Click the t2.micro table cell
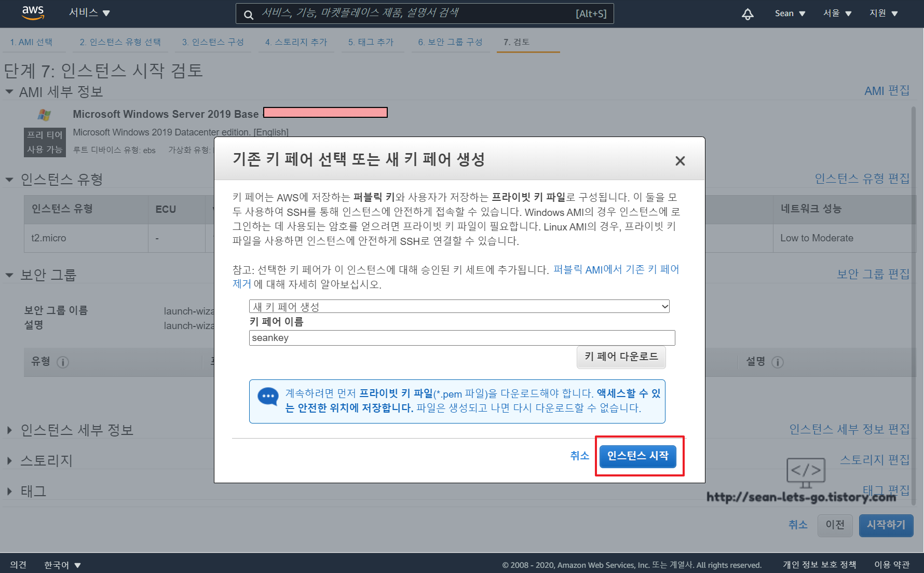 click(86, 238)
